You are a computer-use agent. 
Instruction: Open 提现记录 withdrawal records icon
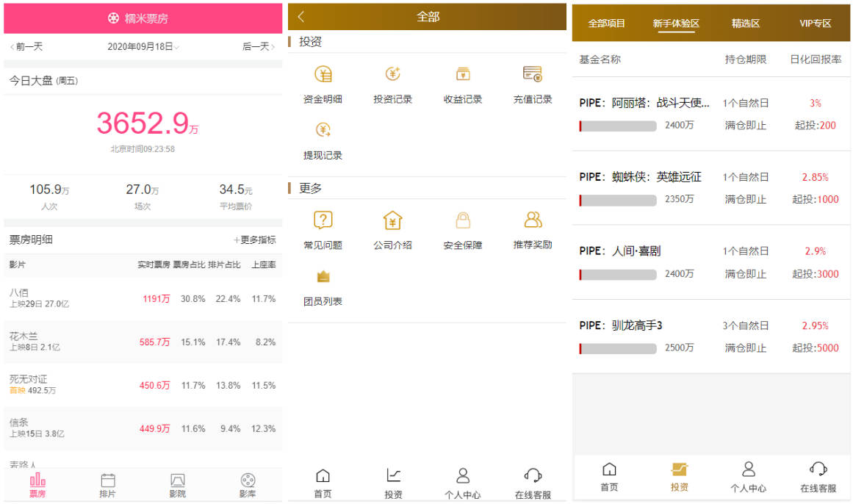[323, 130]
